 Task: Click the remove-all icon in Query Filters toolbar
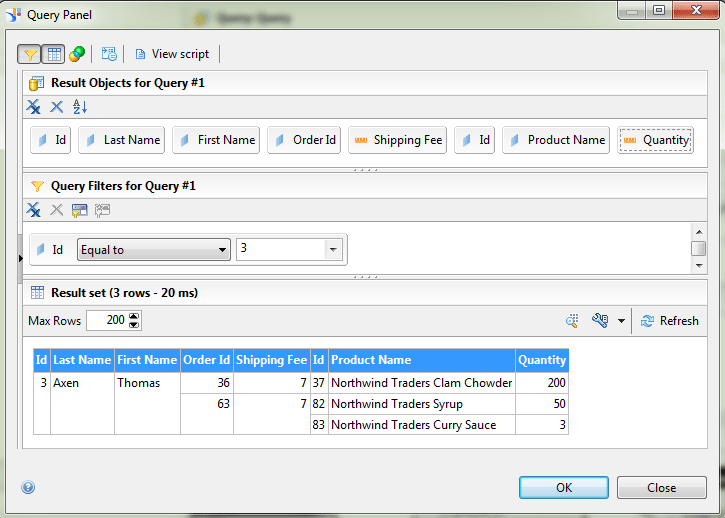34,210
